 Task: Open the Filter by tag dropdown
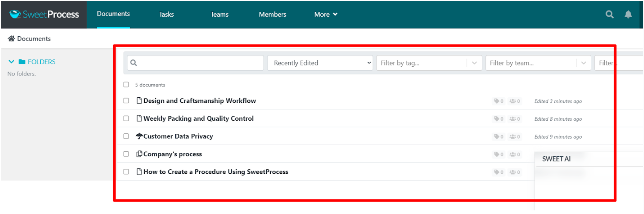429,63
